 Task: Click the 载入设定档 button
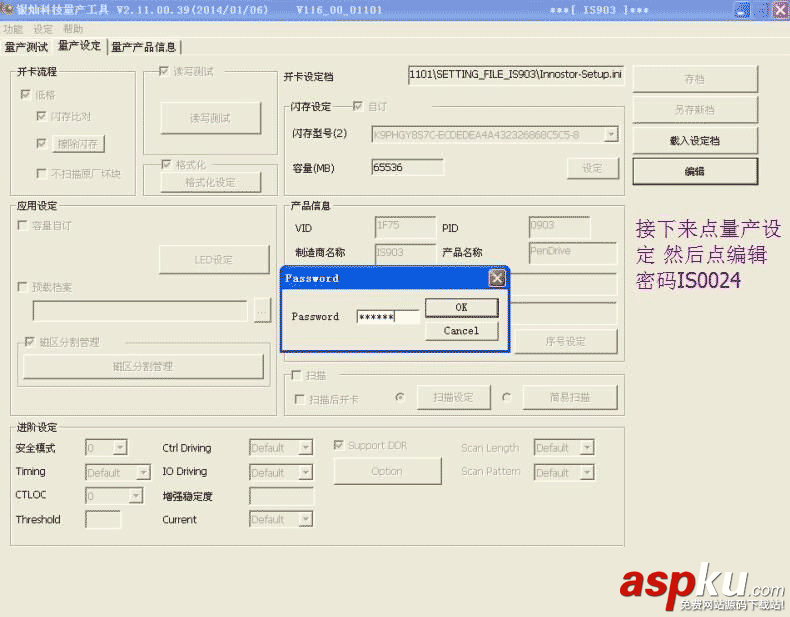click(x=694, y=141)
